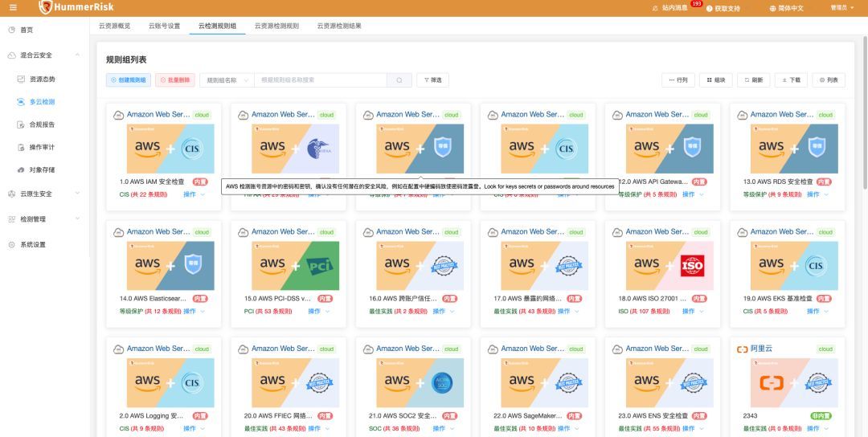Open the 规则组名称 search field dropdown
The image size is (868, 437).
pyautogui.click(x=227, y=80)
